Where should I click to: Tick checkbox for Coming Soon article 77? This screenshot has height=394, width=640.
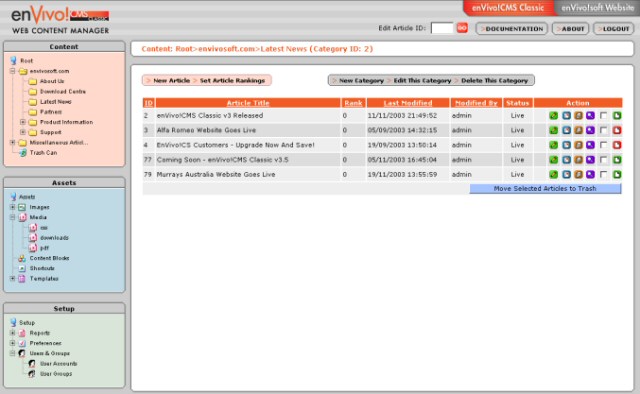[604, 160]
